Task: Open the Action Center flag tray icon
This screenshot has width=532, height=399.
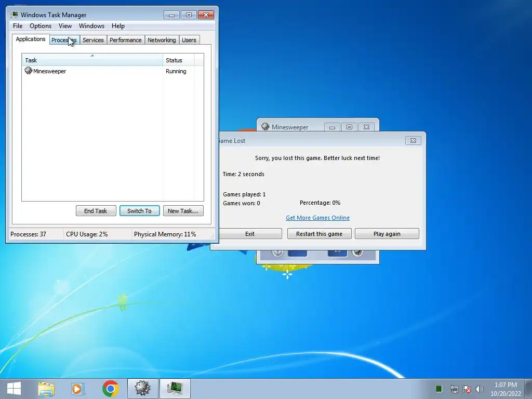Action: 467,389
